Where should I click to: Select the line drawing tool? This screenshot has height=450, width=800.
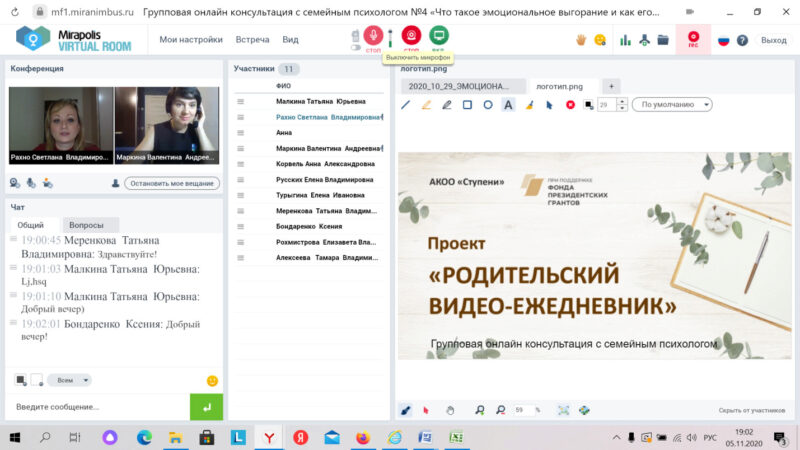[x=406, y=105]
